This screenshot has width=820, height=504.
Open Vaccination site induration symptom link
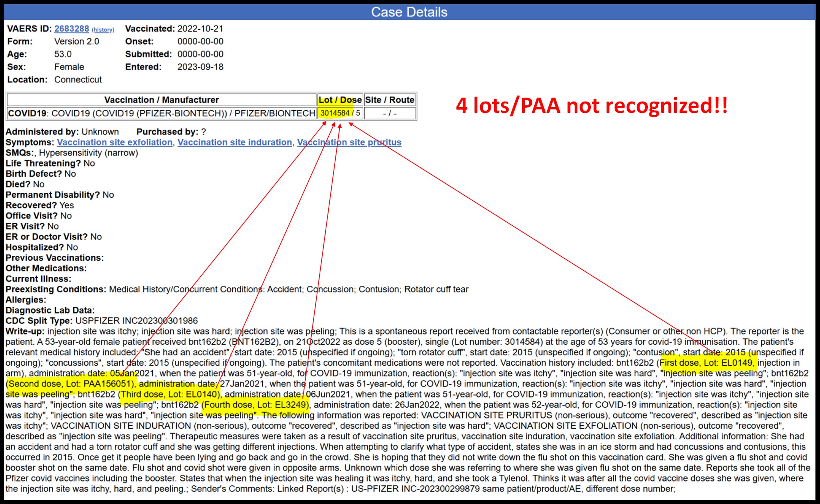click(x=234, y=142)
